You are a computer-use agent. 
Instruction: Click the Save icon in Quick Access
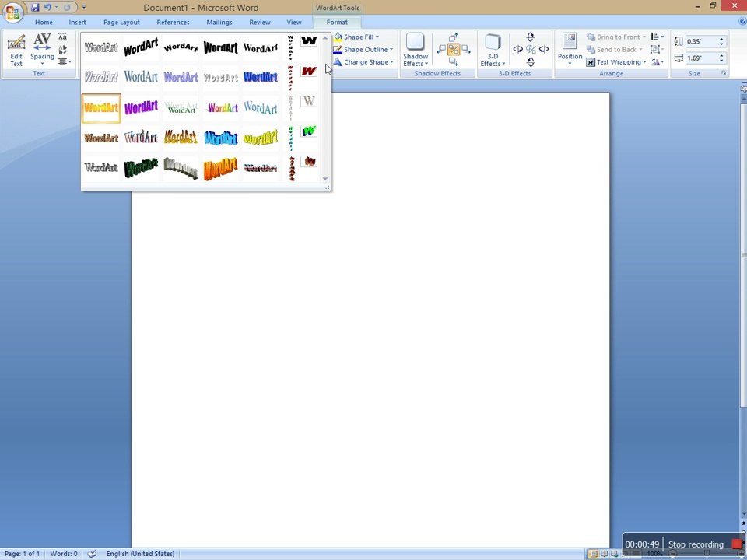click(x=35, y=8)
